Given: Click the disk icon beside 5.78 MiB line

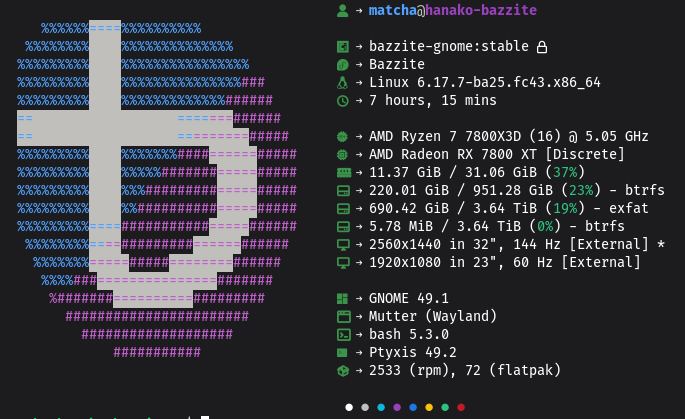Looking at the screenshot, I should pos(343,227).
